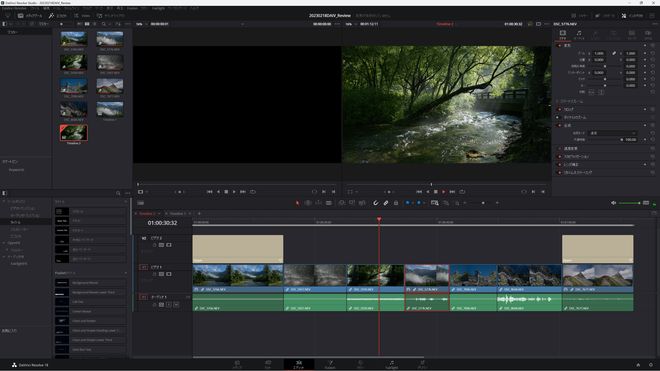
Task: Toggle timeline snapping magnet icon
Action: pyautogui.click(x=375, y=203)
